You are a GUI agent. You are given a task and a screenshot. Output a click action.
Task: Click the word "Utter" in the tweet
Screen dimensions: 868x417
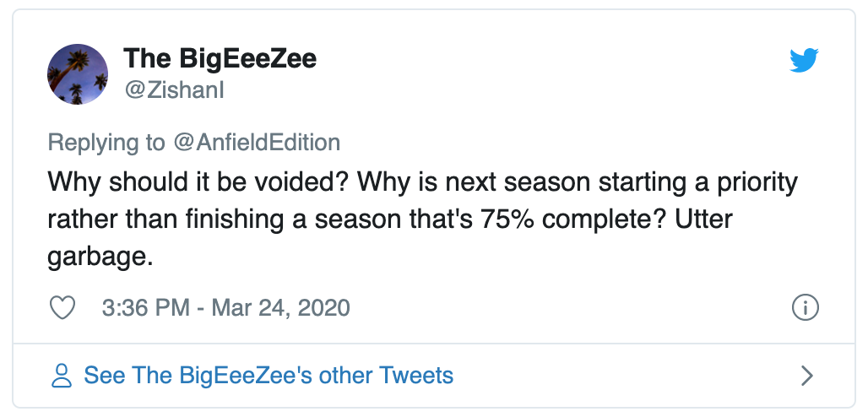point(702,219)
